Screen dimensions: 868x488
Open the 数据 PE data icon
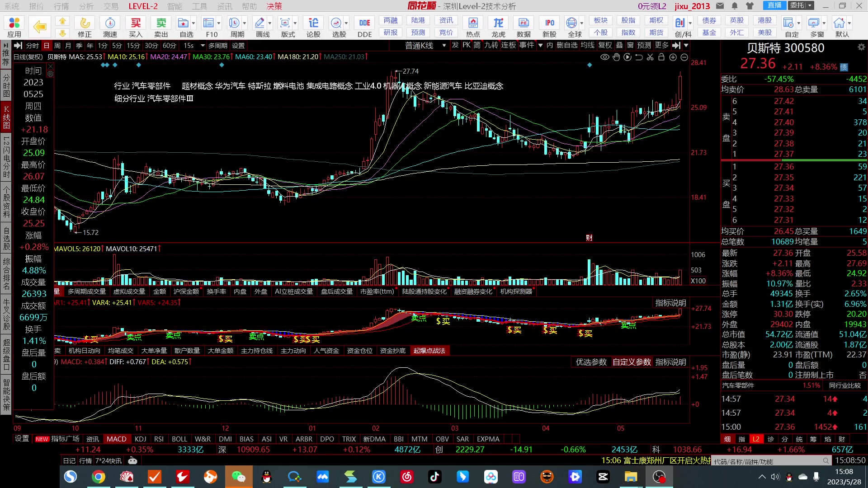pos(524,27)
